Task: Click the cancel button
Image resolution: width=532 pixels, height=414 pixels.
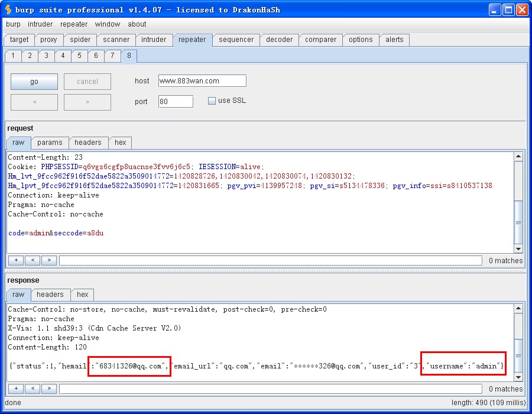Action: click(87, 82)
